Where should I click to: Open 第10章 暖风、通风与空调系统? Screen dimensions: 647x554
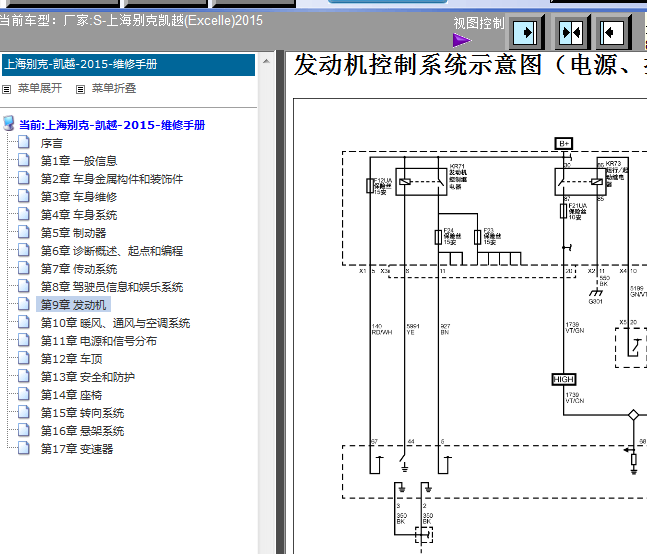click(x=115, y=323)
